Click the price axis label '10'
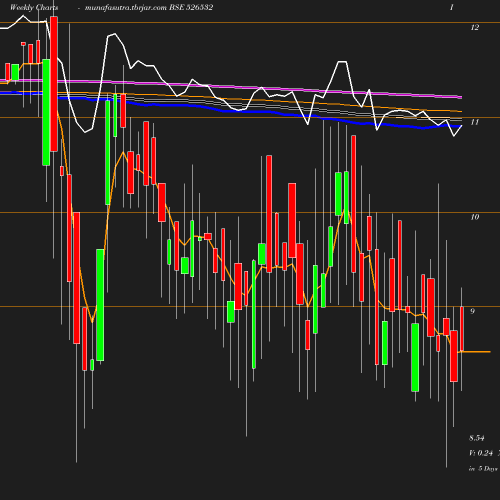Screen dimensions: 500x500 tap(475, 217)
